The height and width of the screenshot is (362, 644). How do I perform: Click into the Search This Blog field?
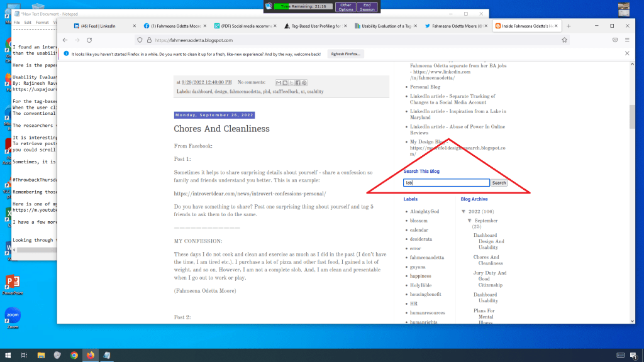[447, 183]
